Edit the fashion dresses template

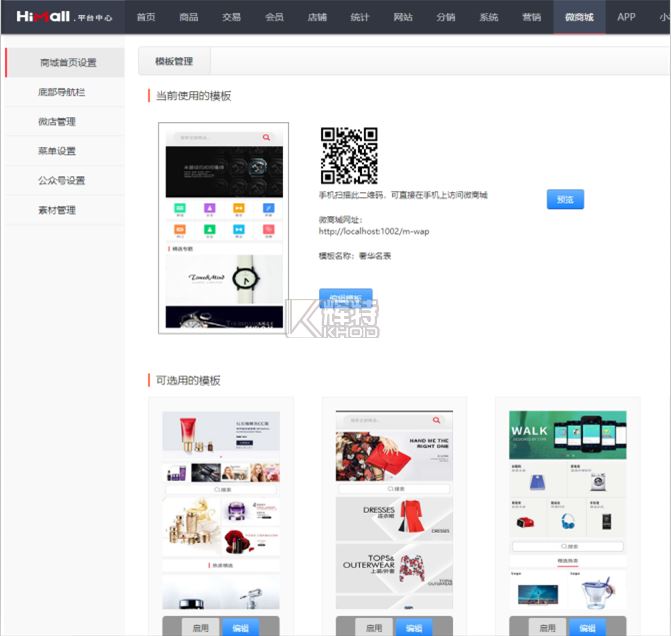[x=413, y=627]
